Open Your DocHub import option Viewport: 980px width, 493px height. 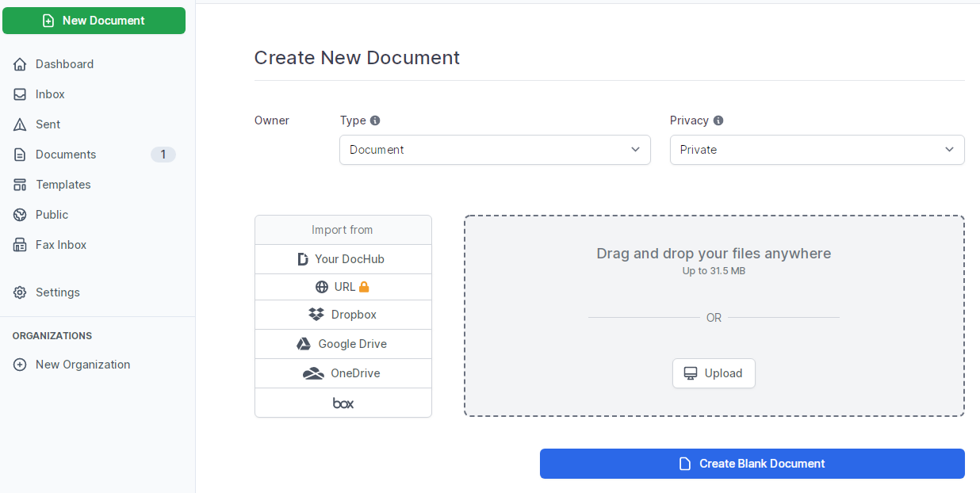pyautogui.click(x=343, y=259)
